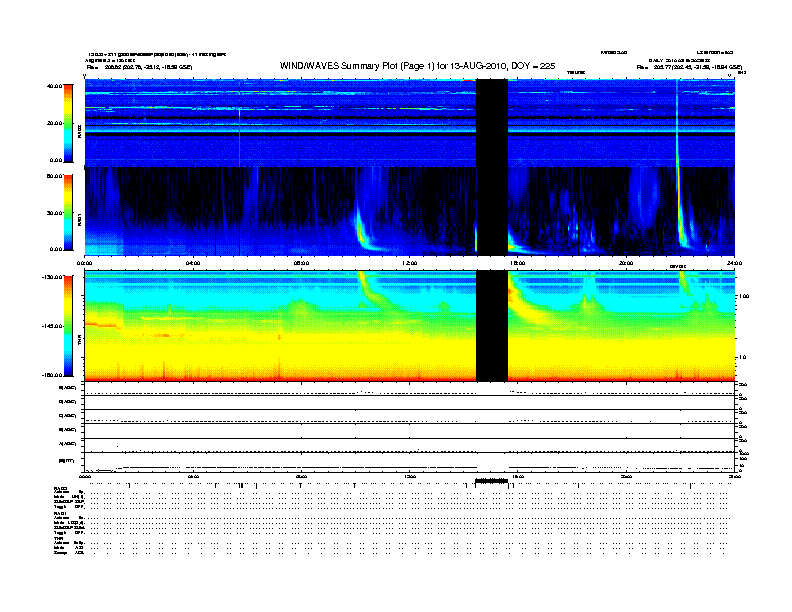This screenshot has height=612, width=792.
Task: Click the -160.00 tick on the TNR color bar
Action: (53, 375)
